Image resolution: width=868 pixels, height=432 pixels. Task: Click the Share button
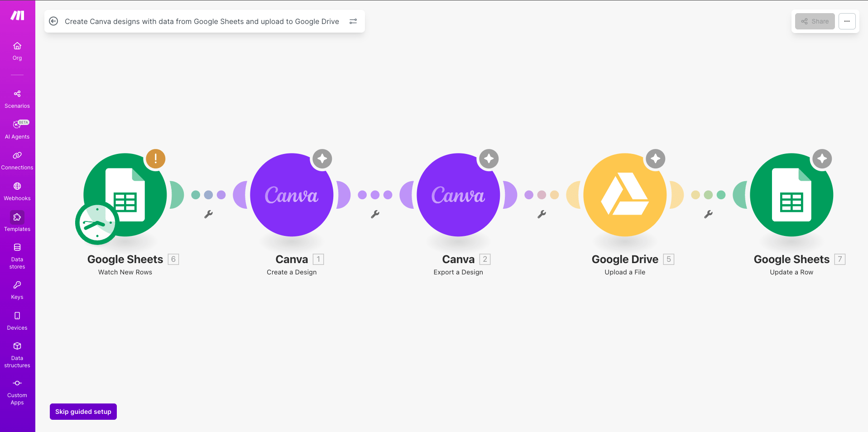[x=815, y=21]
